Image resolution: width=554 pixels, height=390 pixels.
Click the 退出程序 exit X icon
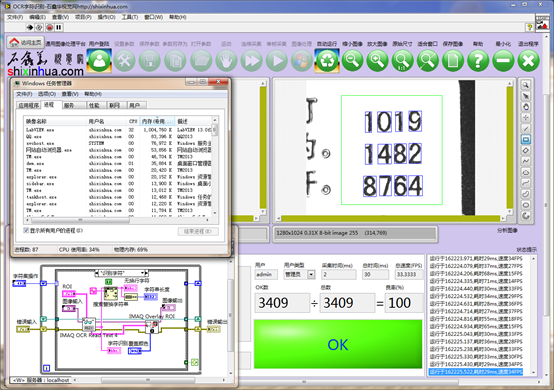[x=529, y=61]
